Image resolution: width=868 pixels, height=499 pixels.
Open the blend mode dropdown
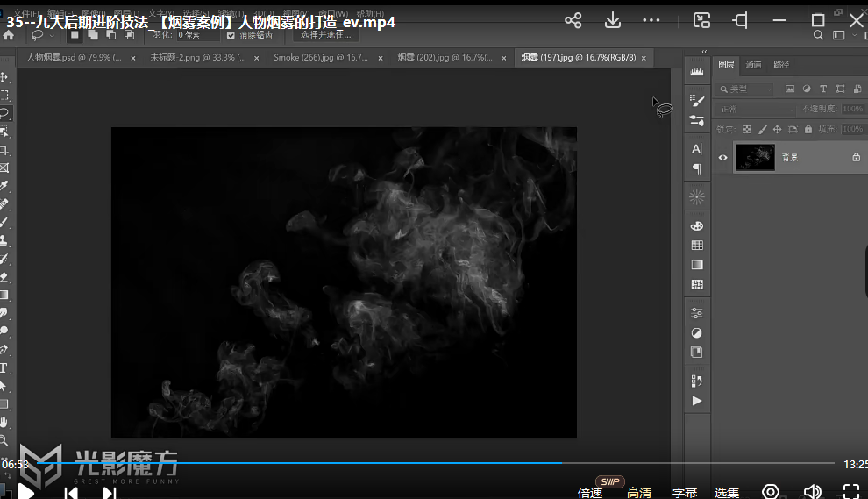755,109
